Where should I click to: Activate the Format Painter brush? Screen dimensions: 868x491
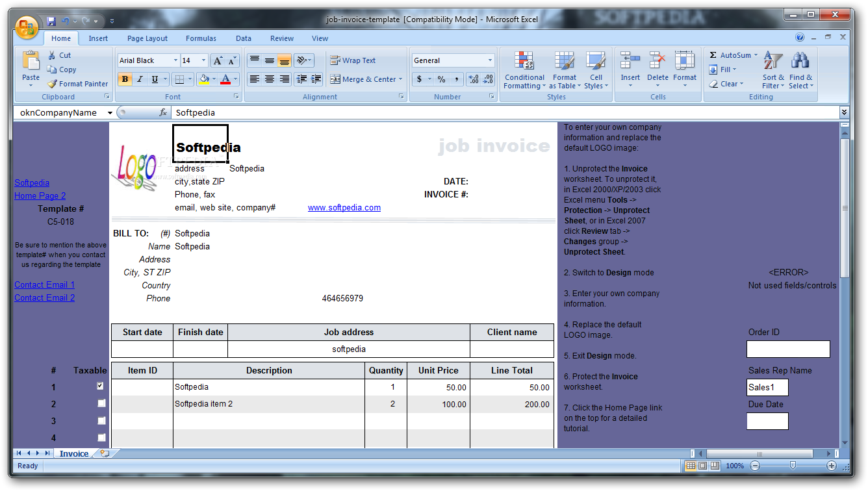[77, 84]
